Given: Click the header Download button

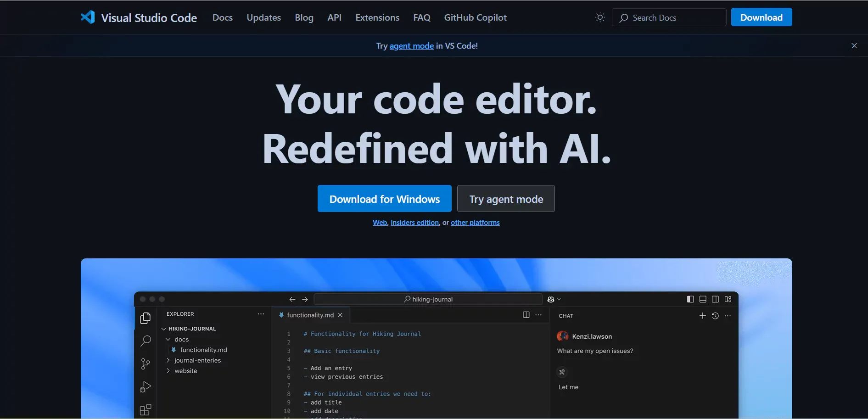Looking at the screenshot, I should click(762, 17).
